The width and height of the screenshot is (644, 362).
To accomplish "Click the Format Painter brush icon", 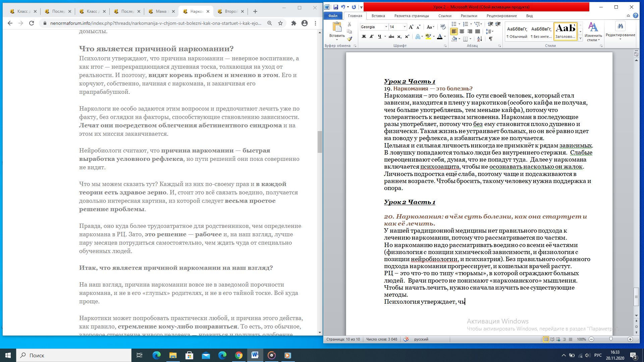I will [x=350, y=39].
